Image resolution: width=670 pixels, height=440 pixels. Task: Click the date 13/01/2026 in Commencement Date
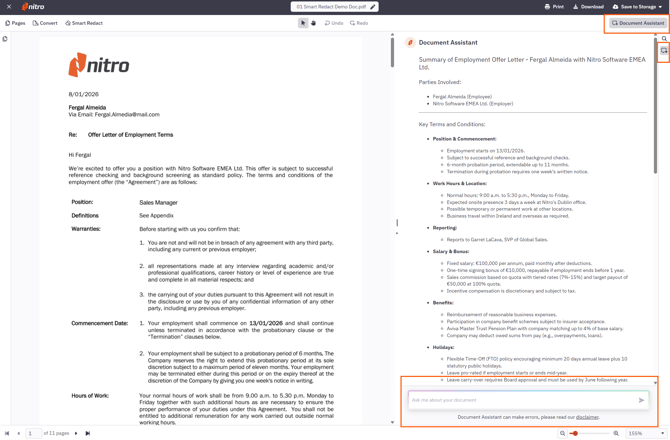(x=266, y=323)
